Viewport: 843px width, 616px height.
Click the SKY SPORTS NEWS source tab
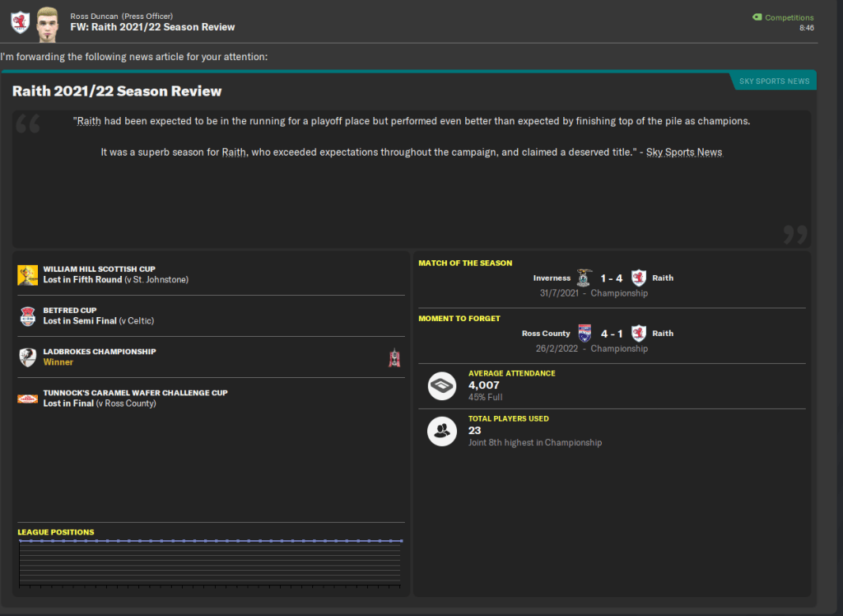click(x=774, y=81)
